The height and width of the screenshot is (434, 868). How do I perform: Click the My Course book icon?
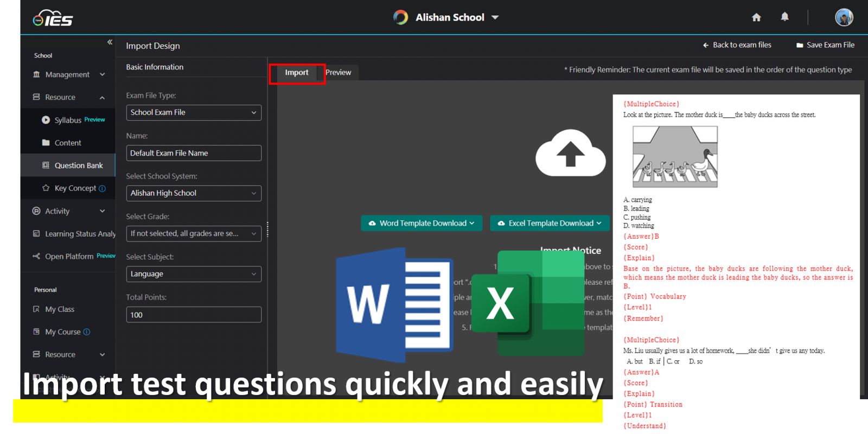coord(36,331)
